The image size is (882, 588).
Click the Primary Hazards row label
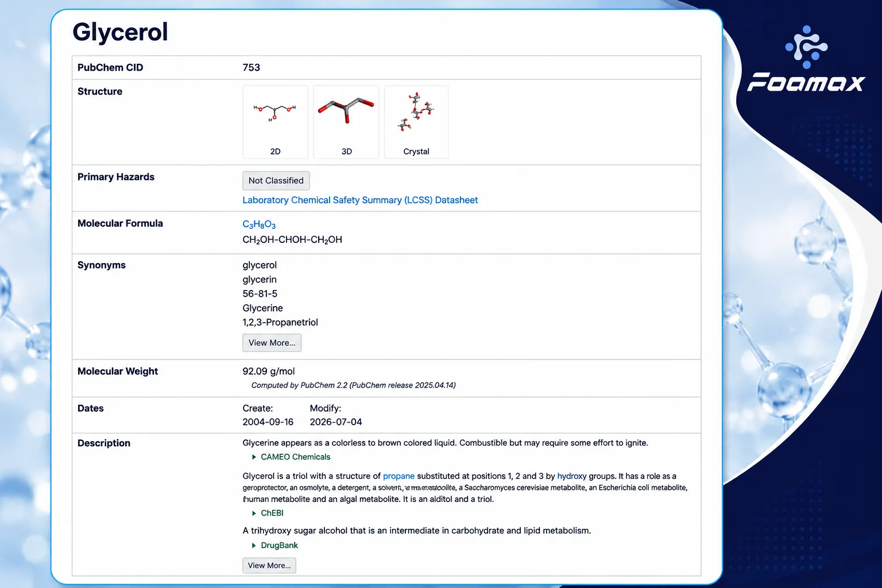[116, 177]
